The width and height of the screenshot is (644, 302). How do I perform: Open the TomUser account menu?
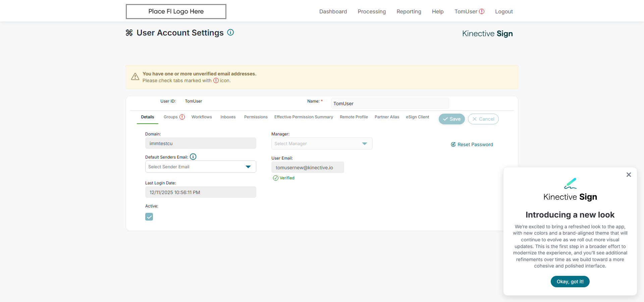(466, 11)
